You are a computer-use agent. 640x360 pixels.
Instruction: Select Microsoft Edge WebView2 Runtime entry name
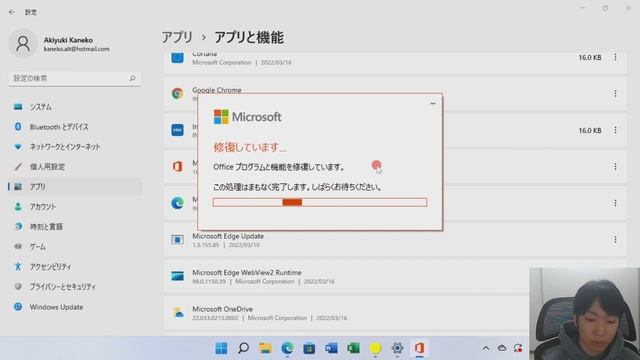[x=247, y=272]
